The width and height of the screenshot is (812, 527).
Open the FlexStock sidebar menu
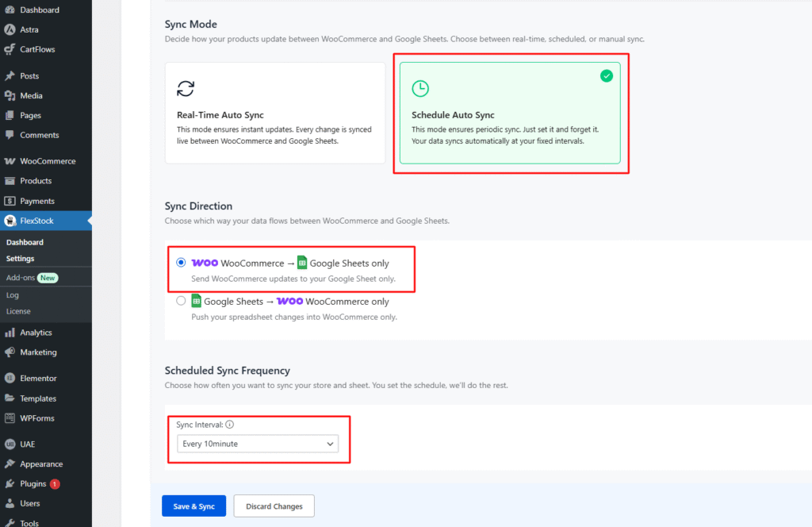click(x=45, y=221)
